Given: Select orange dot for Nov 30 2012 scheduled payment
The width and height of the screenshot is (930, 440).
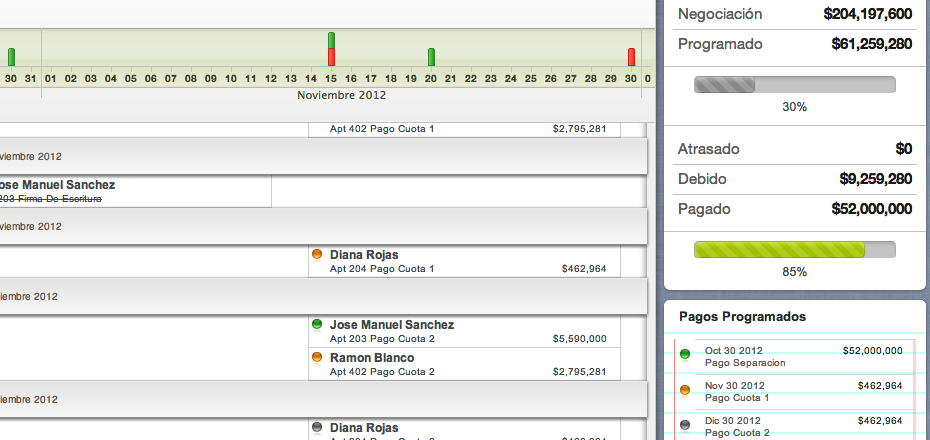Looking at the screenshot, I should (685, 390).
